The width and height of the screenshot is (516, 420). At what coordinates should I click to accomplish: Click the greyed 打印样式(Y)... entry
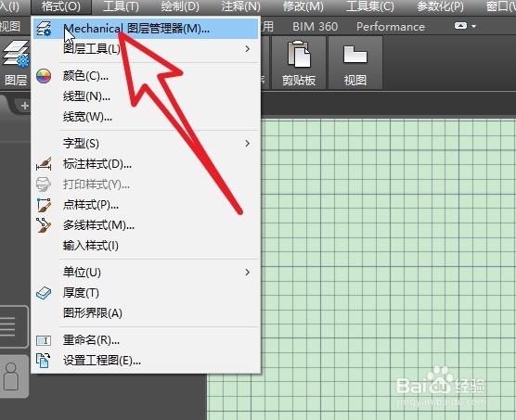146,185
